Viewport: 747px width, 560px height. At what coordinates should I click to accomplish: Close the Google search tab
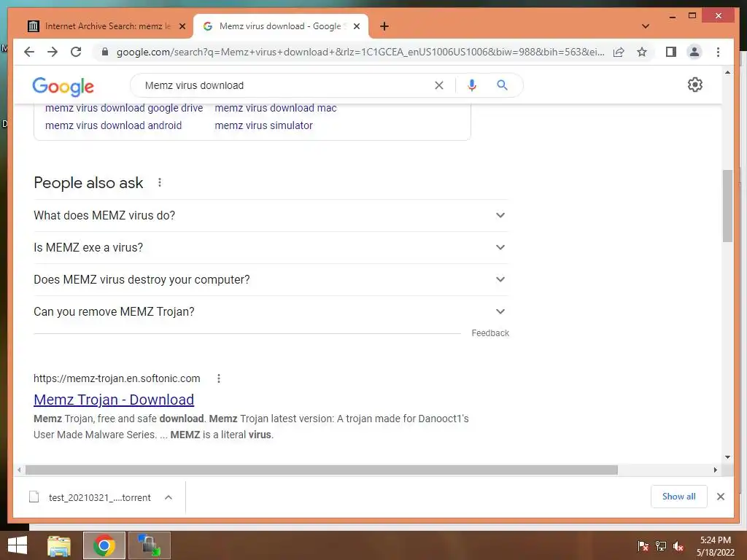tap(356, 26)
